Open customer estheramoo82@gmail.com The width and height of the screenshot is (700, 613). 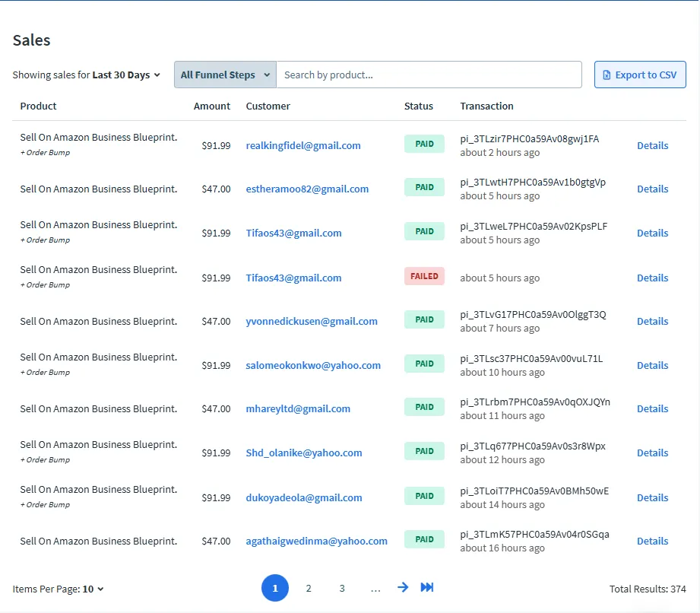tap(307, 189)
